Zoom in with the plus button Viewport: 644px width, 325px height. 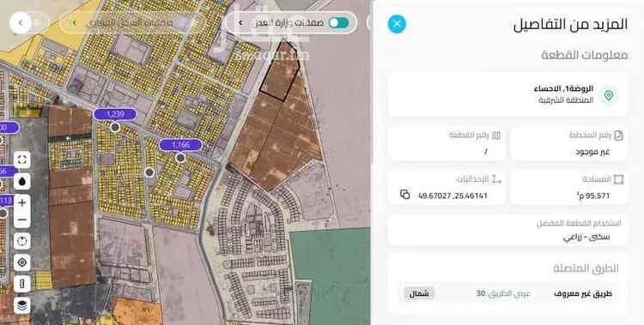pyautogui.click(x=22, y=202)
